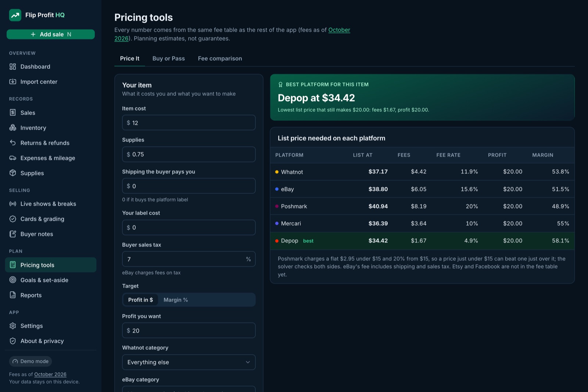The image size is (588, 392).
Task: Click the Inventory boxes icon
Action: pyautogui.click(x=13, y=128)
